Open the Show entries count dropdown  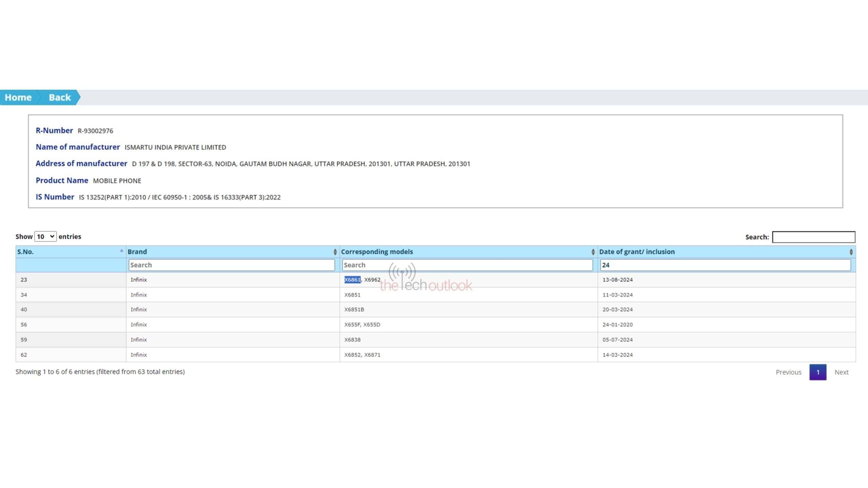45,237
